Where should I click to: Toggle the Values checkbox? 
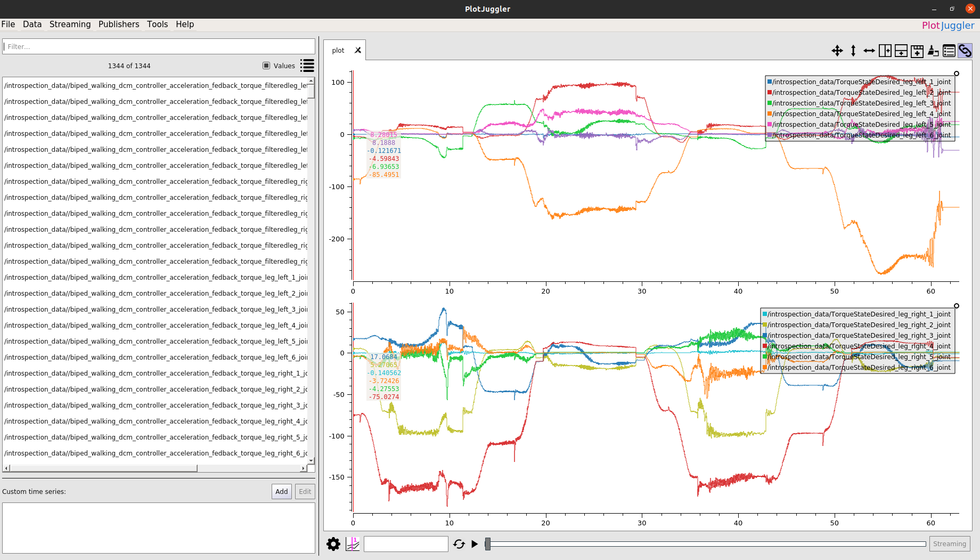pos(266,66)
